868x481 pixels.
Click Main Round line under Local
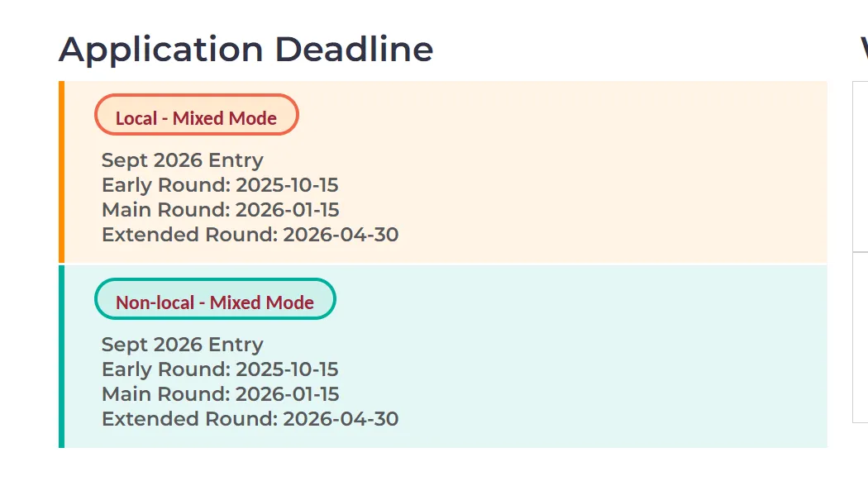[x=220, y=210]
